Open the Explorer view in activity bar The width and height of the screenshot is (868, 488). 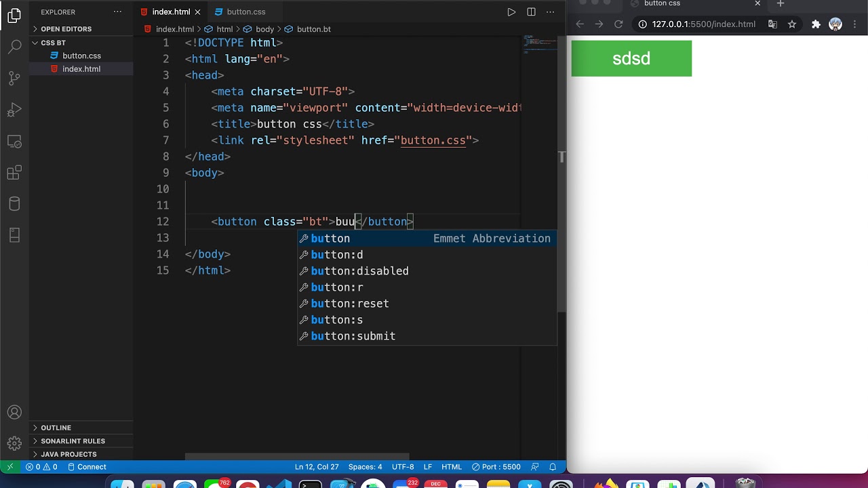[x=14, y=16]
